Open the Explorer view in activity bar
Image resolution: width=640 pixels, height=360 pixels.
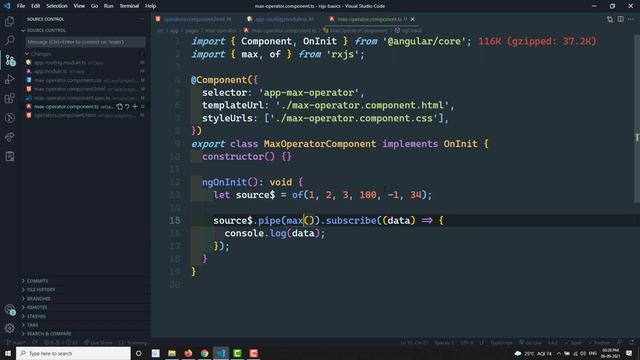[x=9, y=21]
